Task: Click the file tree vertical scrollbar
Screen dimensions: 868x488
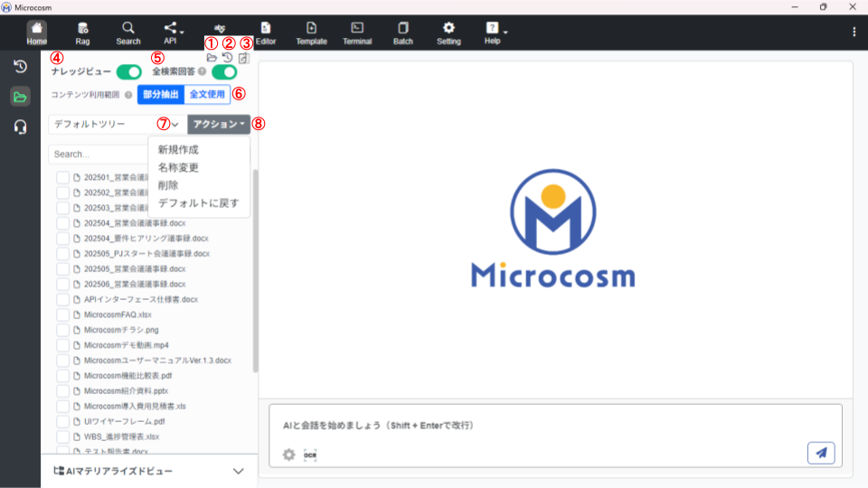Action: coord(255,271)
